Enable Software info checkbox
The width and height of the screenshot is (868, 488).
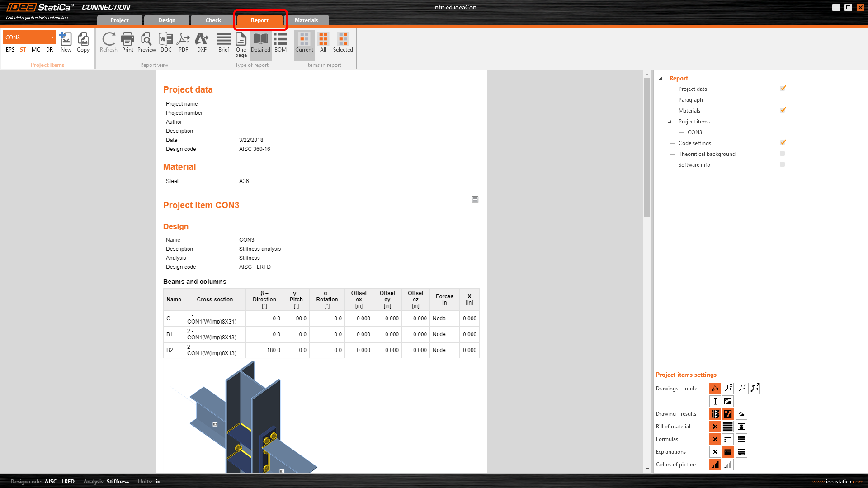783,164
